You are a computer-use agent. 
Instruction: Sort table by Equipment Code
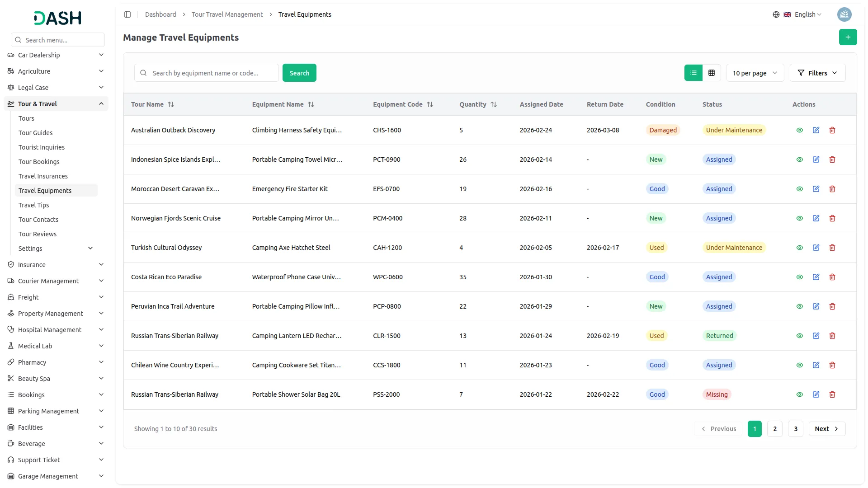[430, 104]
